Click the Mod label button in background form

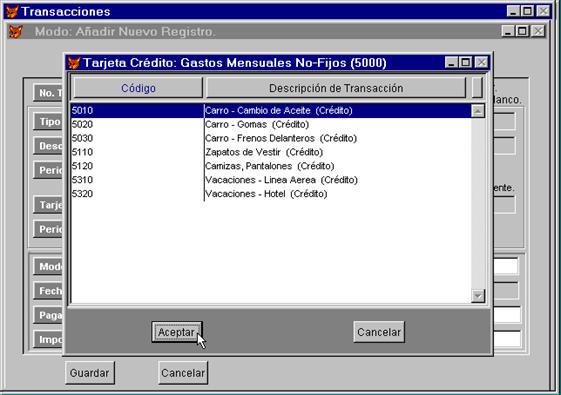pyautogui.click(x=48, y=267)
